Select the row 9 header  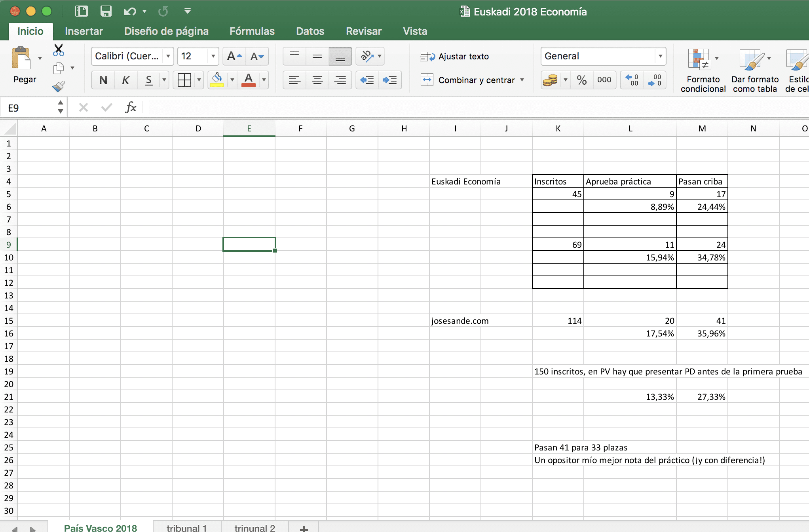point(9,245)
